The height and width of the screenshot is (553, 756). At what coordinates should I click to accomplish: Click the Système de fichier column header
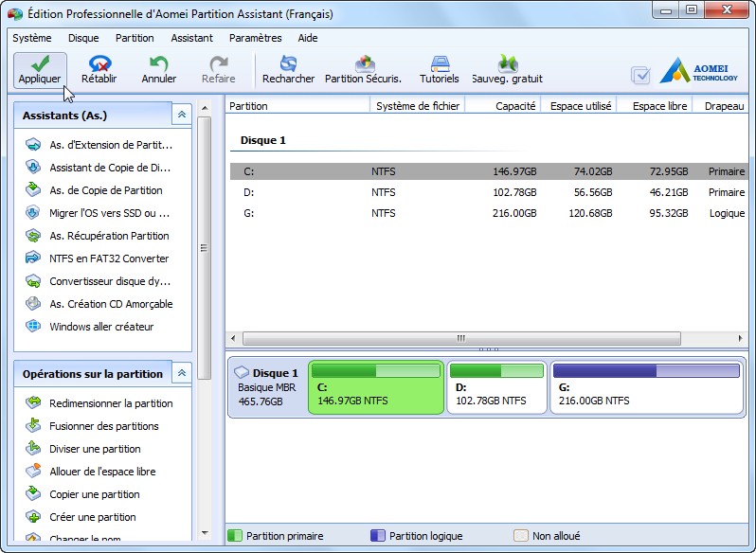(x=418, y=106)
